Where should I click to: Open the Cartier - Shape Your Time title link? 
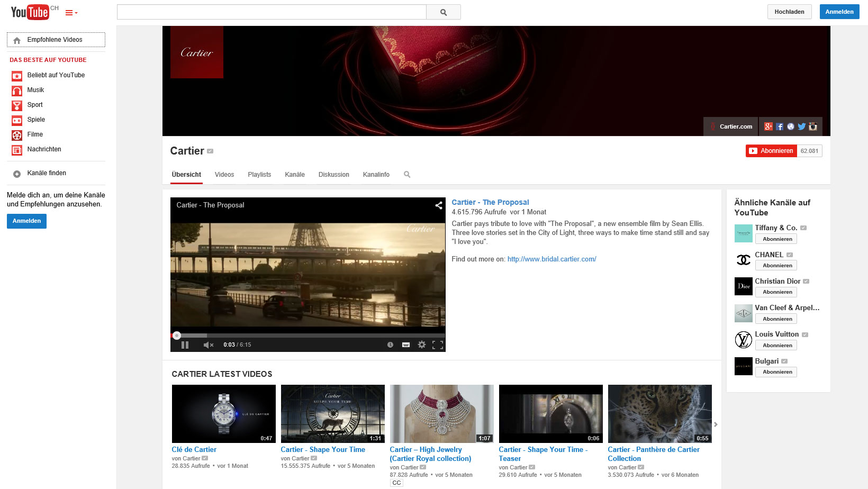[323, 450]
